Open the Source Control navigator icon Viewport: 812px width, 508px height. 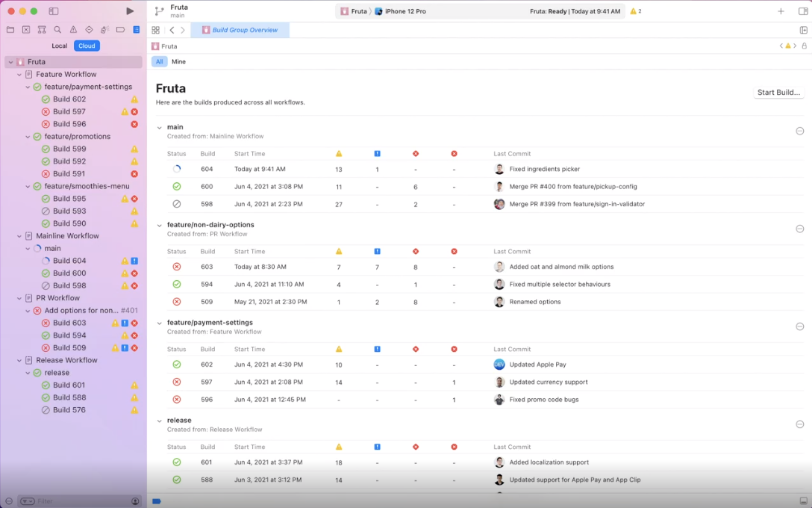click(26, 30)
